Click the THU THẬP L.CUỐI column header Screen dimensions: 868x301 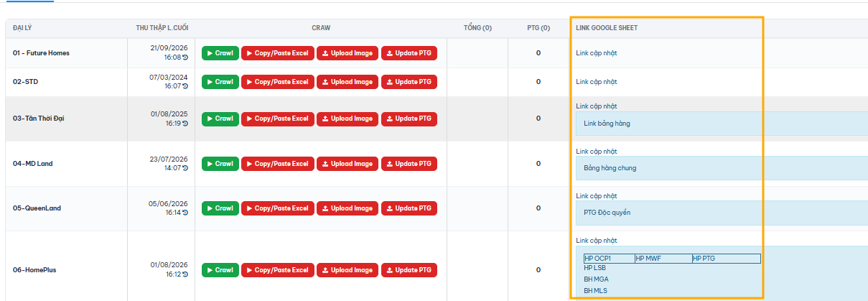pyautogui.click(x=162, y=28)
